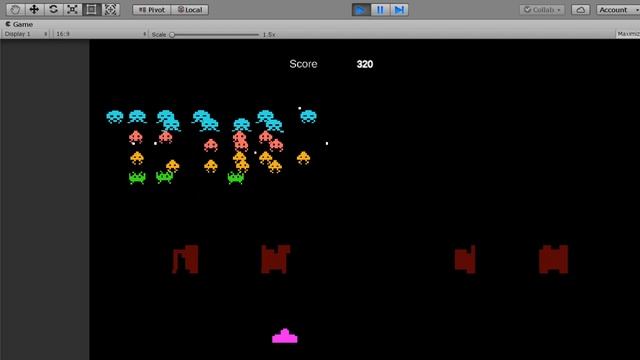The image size is (640, 360).
Task: Select the Rect Transform tool
Action: (x=91, y=9)
